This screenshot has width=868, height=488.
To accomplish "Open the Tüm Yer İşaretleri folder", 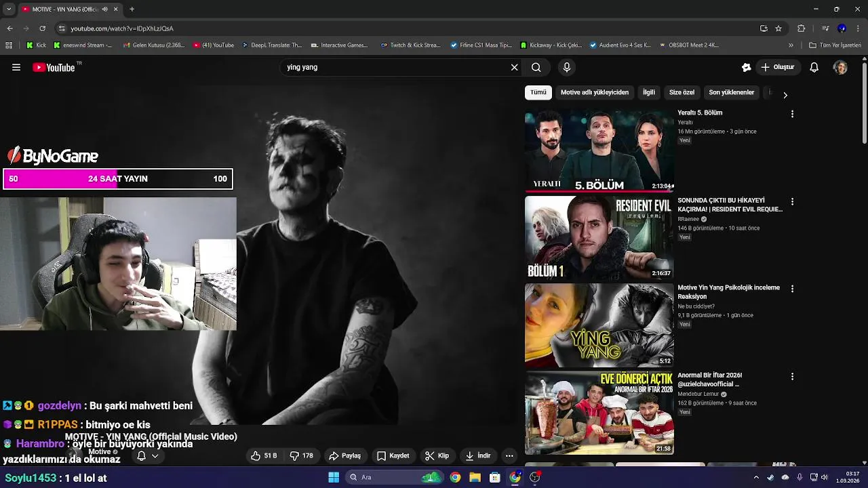I will pyautogui.click(x=835, y=45).
